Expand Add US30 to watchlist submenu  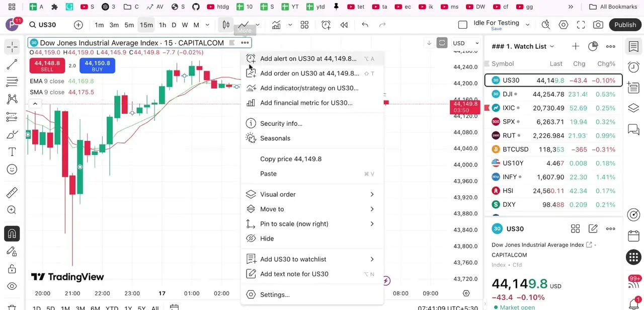tap(312, 259)
